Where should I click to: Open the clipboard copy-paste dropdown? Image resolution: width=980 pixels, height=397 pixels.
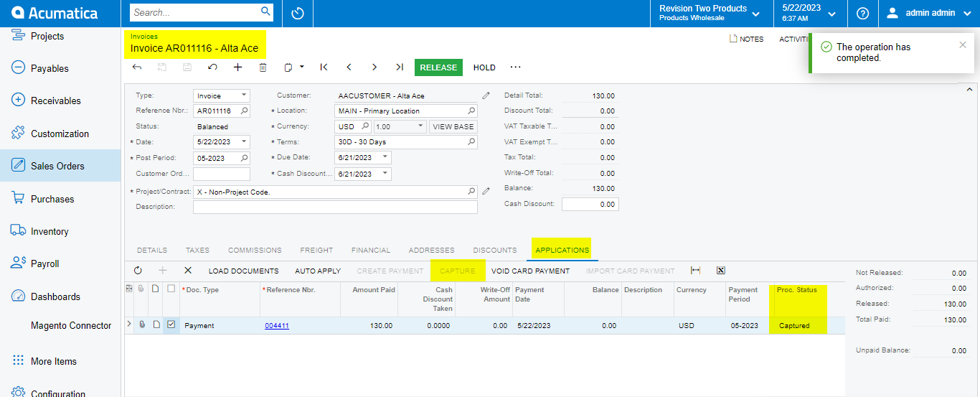click(x=293, y=67)
